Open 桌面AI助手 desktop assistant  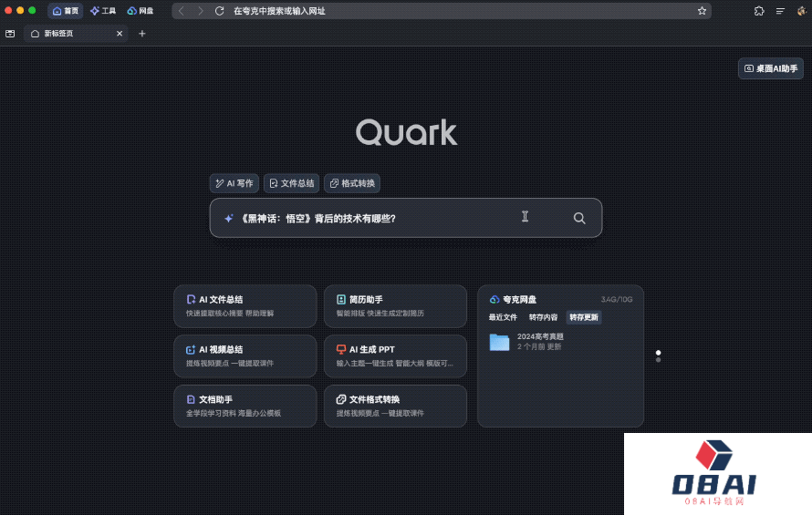tap(771, 68)
